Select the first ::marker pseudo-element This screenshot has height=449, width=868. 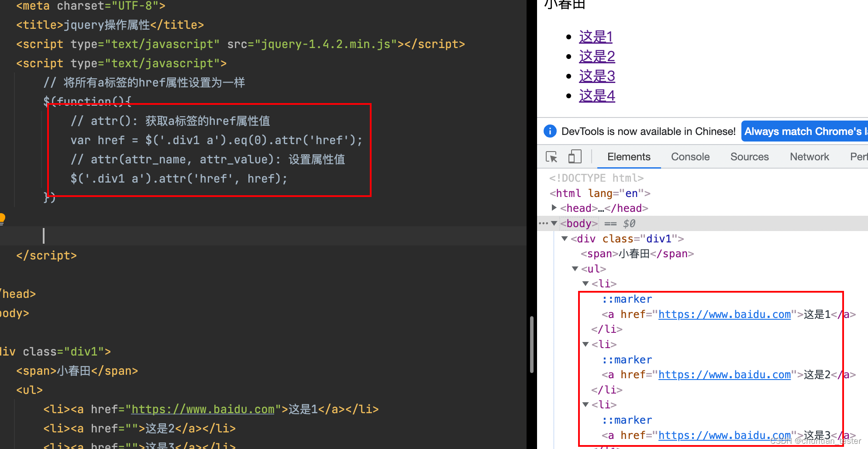point(627,299)
